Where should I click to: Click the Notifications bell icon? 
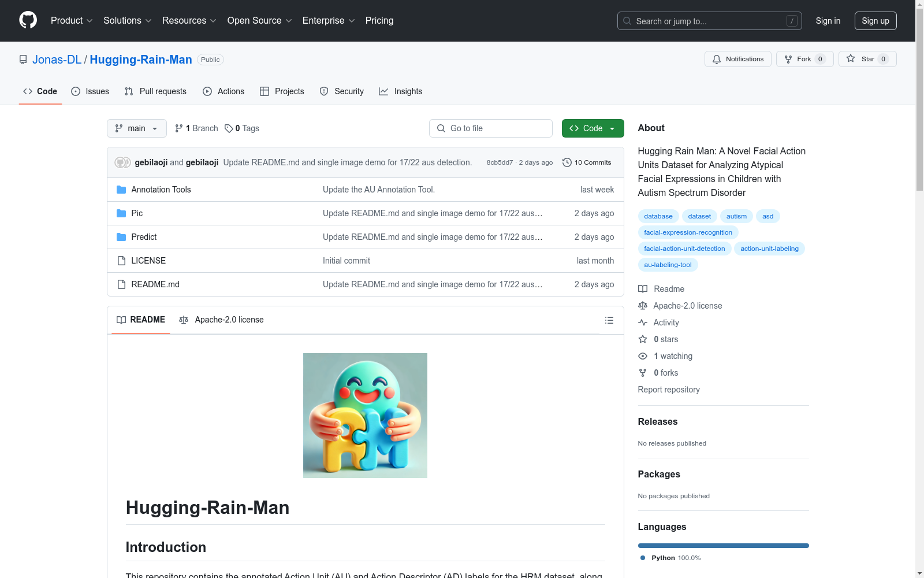point(717,59)
